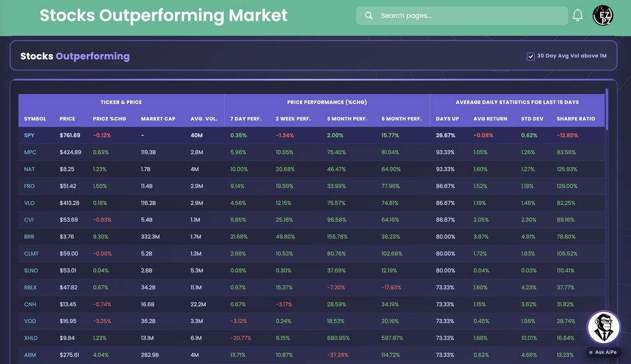Open the NAT ticker link

pos(30,169)
